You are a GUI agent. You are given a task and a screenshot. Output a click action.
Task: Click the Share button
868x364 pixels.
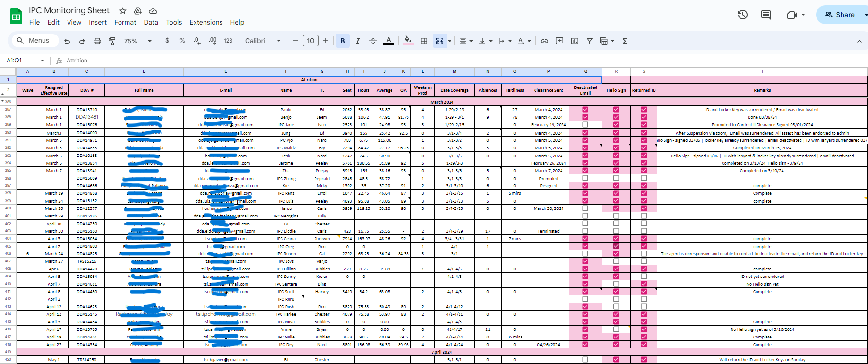coord(839,15)
